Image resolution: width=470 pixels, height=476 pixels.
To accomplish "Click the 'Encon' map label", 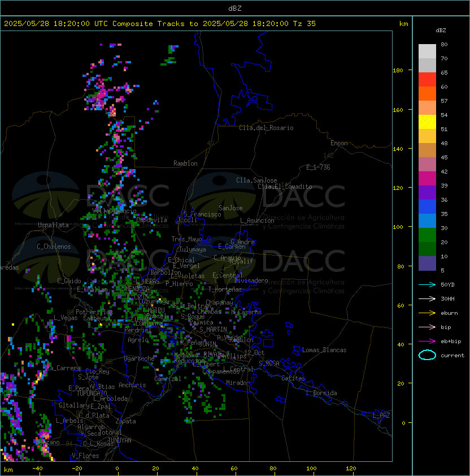I will click(x=339, y=143).
